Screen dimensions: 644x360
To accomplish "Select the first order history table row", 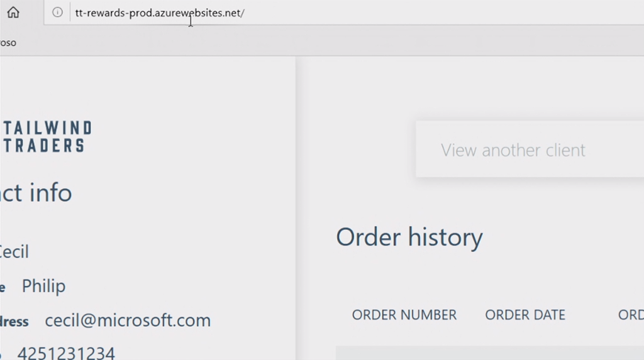I will (489, 353).
